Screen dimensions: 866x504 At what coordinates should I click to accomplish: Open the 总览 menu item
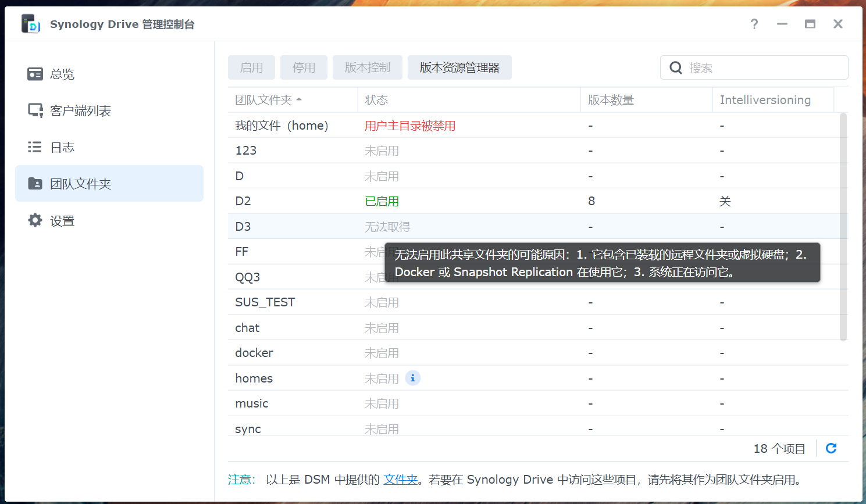tap(109, 74)
